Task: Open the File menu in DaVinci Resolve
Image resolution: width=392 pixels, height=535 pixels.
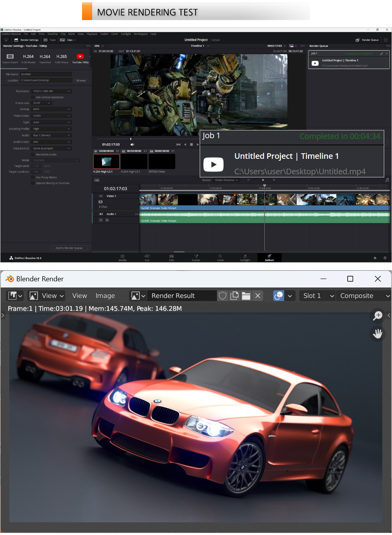Action: pyautogui.click(x=26, y=34)
